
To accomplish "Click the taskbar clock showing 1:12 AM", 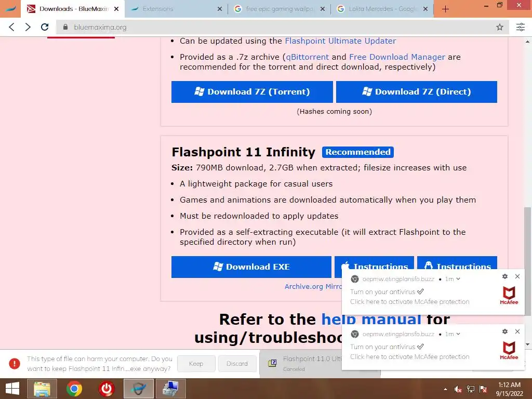I will 509,389.
